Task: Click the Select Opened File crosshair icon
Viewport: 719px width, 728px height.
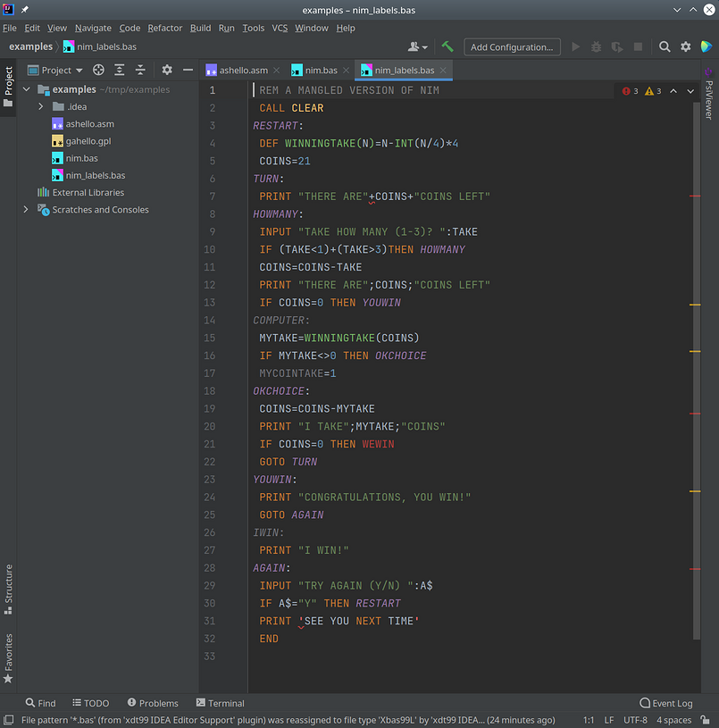Action: (98, 70)
